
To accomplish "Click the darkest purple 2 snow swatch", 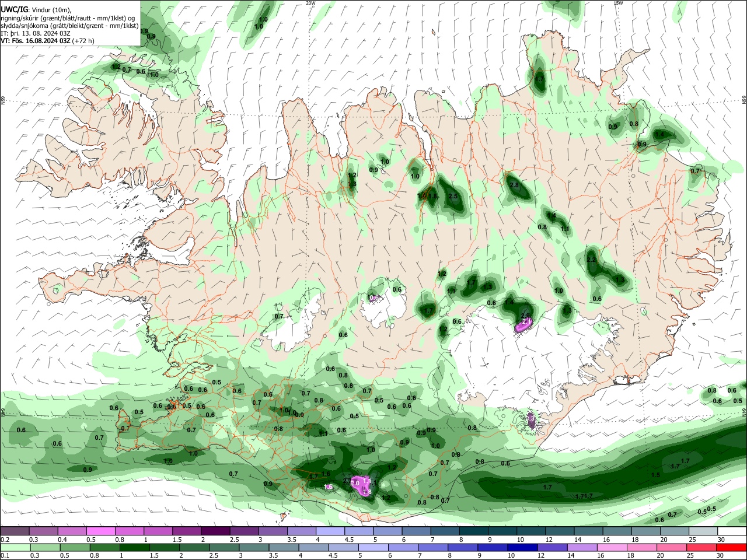I will pos(215,531).
